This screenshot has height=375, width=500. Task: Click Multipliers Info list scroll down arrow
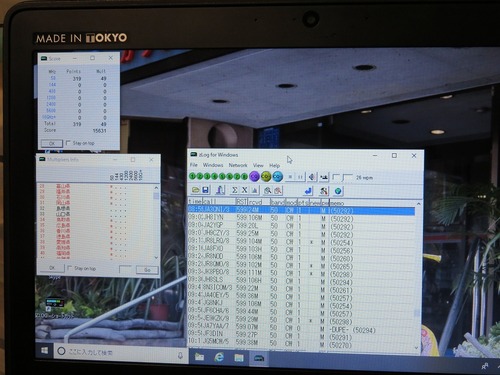(156, 257)
